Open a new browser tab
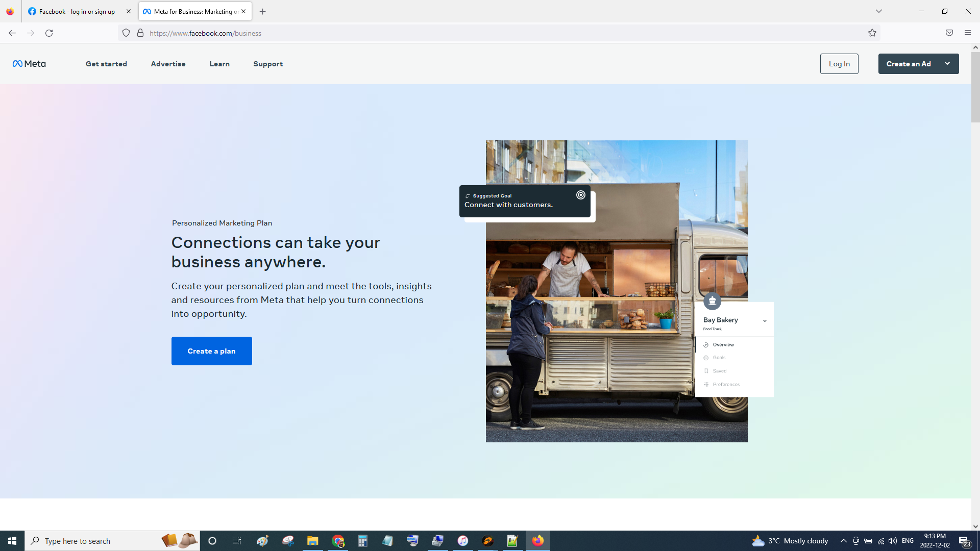This screenshot has width=980, height=551. pyautogui.click(x=263, y=11)
